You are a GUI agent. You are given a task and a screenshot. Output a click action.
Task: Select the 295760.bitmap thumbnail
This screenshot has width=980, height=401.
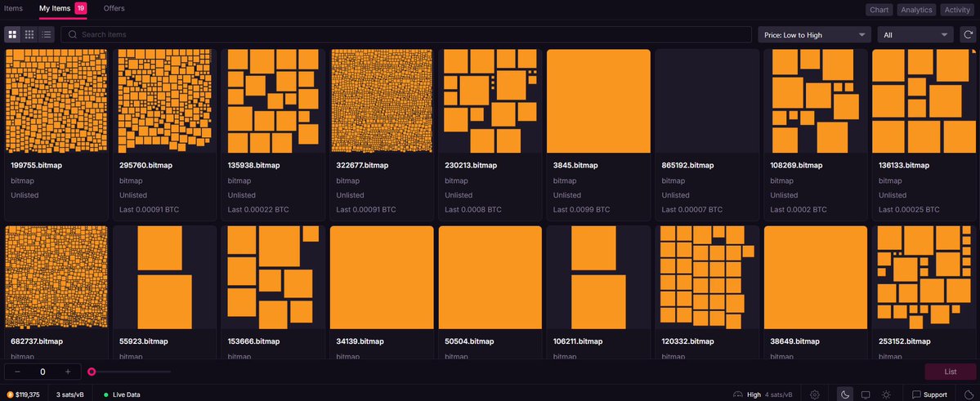point(165,101)
